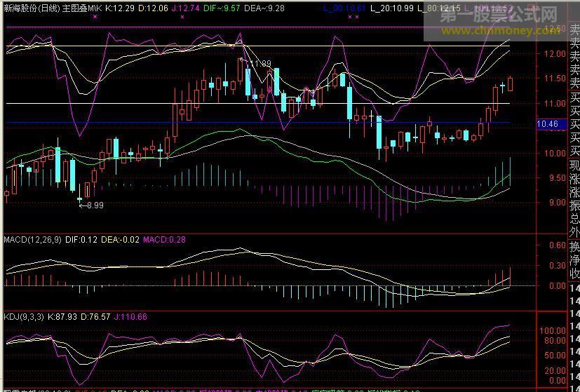The width and height of the screenshot is (580, 392).
Task: Click the 12.00 price axis label
Action: [556, 54]
